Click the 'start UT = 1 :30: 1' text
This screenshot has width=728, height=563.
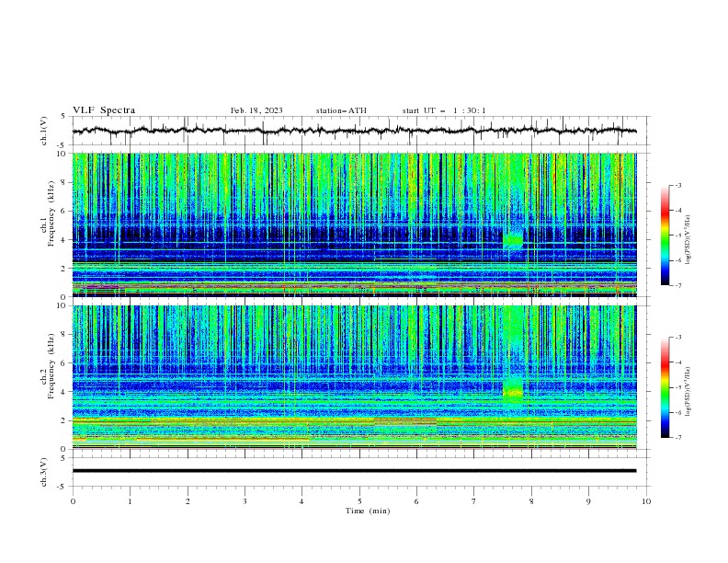point(444,110)
